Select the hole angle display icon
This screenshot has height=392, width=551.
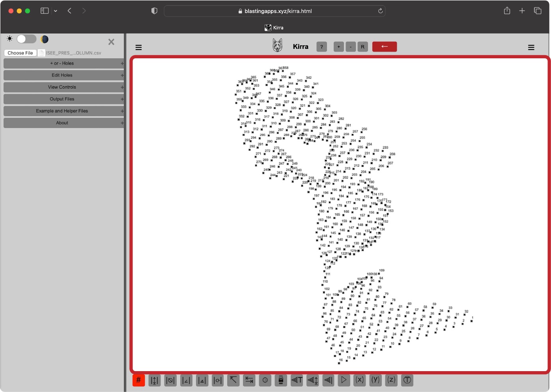(186, 380)
